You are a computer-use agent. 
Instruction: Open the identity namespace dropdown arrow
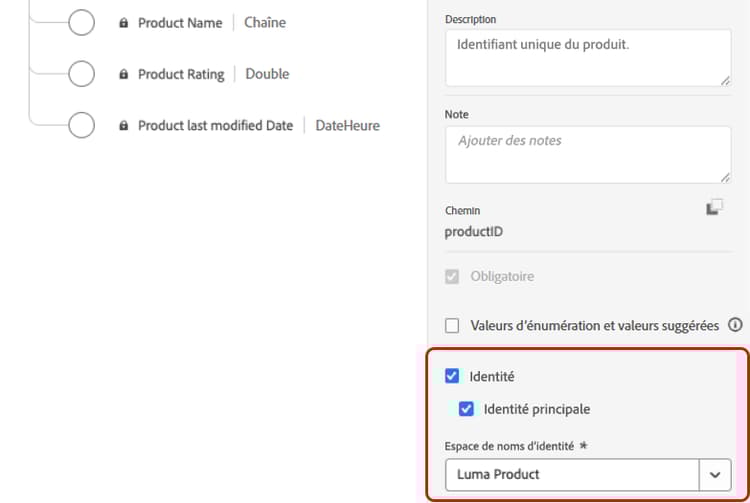pos(715,474)
